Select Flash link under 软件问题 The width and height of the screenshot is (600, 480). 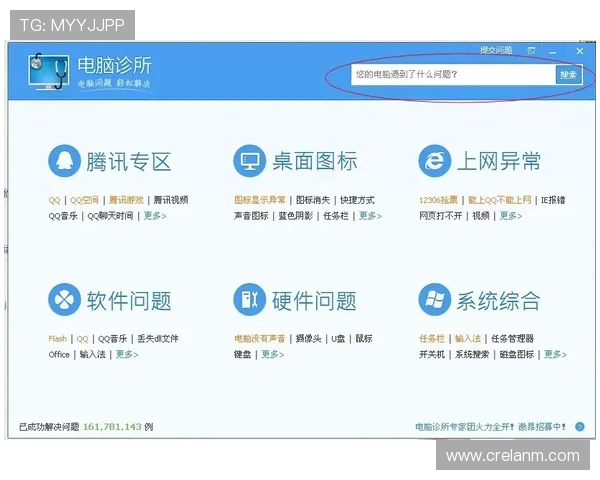pyautogui.click(x=57, y=339)
